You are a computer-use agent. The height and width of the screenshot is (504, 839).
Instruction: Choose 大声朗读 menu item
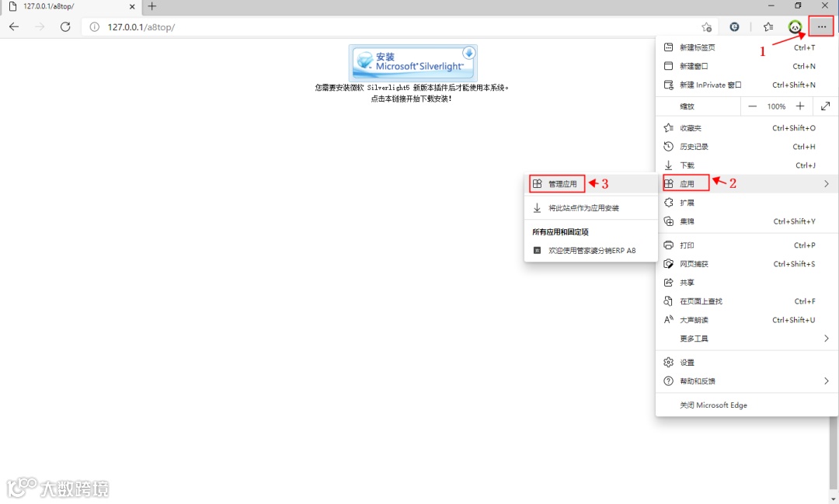click(x=747, y=320)
